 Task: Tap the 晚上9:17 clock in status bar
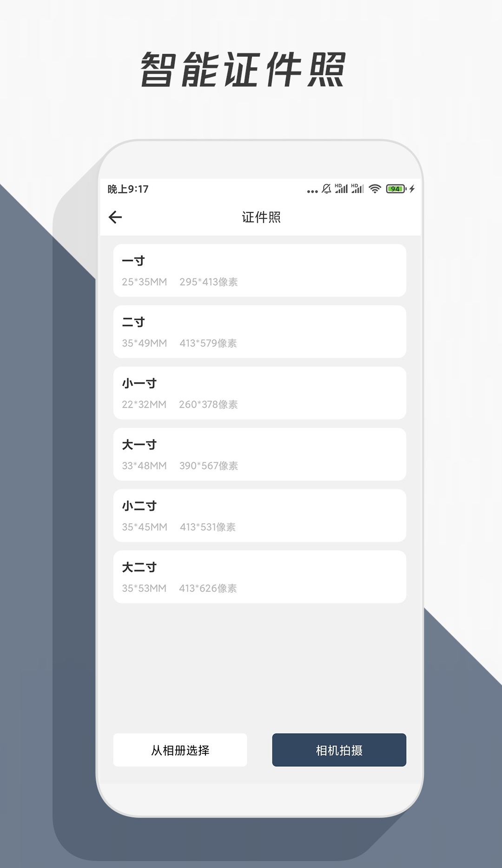[128, 189]
